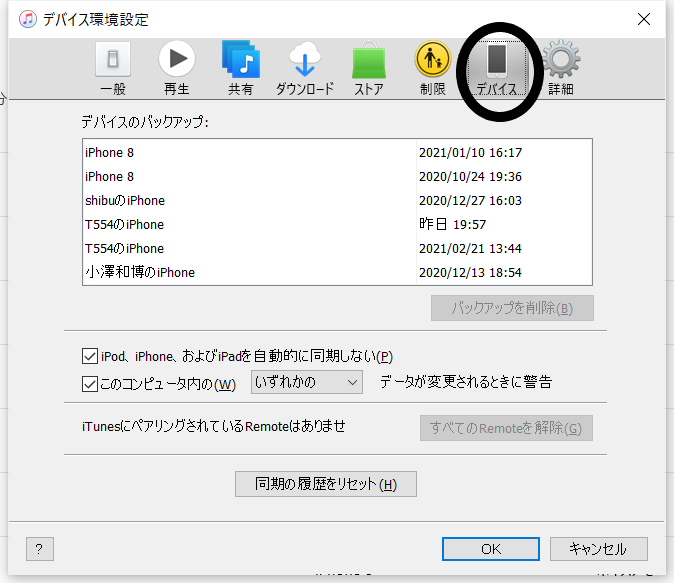Toggle the 'このコンピュータ内の' warning checkbox
The image size is (674, 583).
pos(89,384)
